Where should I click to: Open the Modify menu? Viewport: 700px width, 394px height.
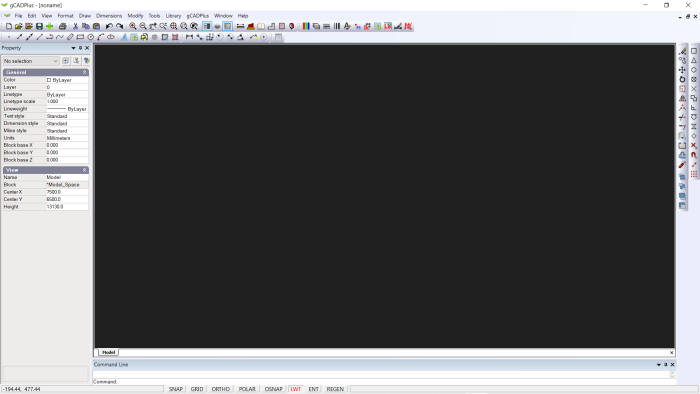click(x=135, y=16)
